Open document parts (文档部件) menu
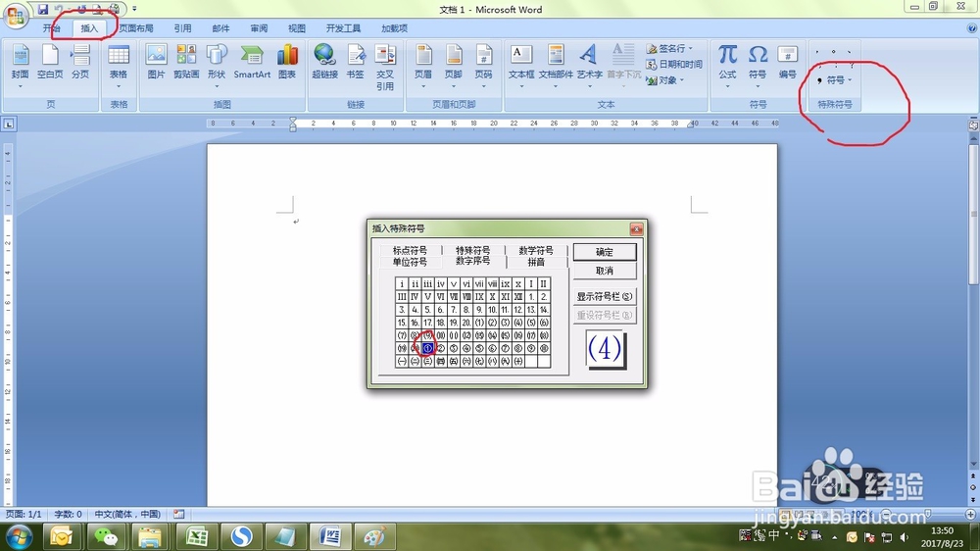Viewport: 980px width, 551px height. coord(556,66)
